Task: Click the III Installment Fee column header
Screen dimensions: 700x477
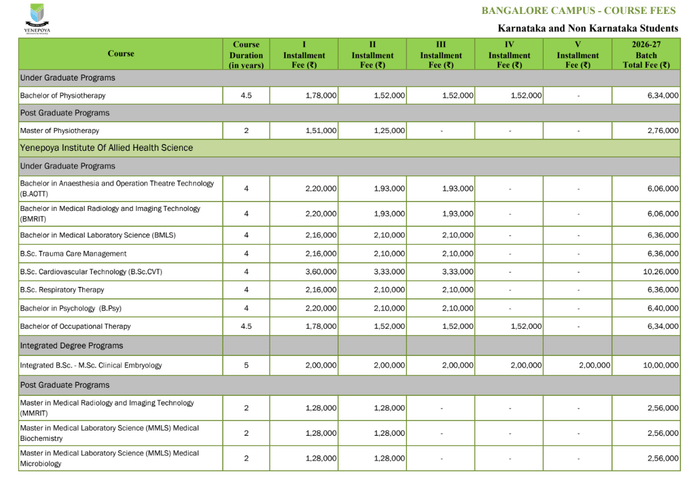Action: coord(441,55)
